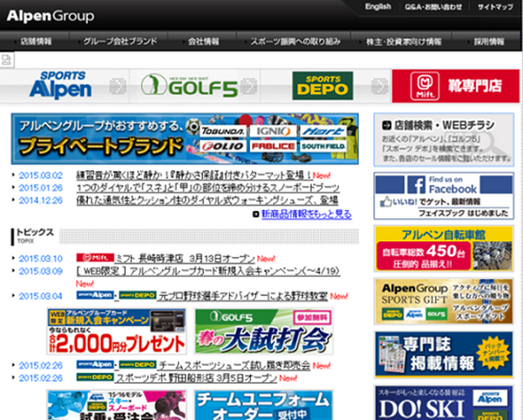The width and height of the screenshot is (523, 420).
Task: Open the 2015.01.26 スノーボードブーツ news link
Action: pos(207,187)
